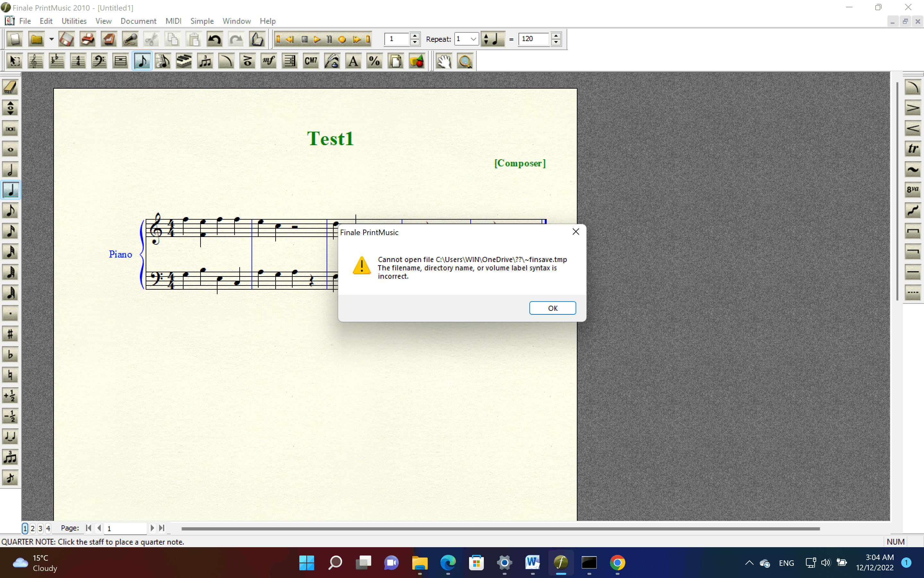Toggle the triplet tuplet tool
924x578 pixels.
click(10, 457)
